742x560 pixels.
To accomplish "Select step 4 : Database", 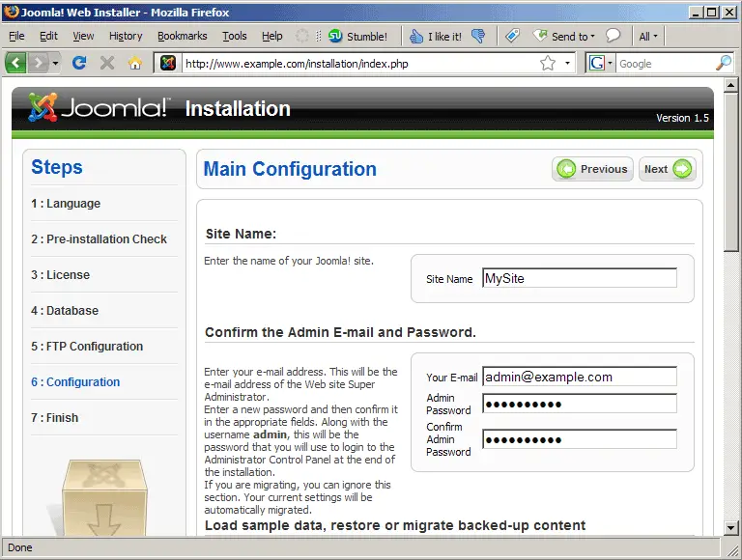I will point(65,310).
